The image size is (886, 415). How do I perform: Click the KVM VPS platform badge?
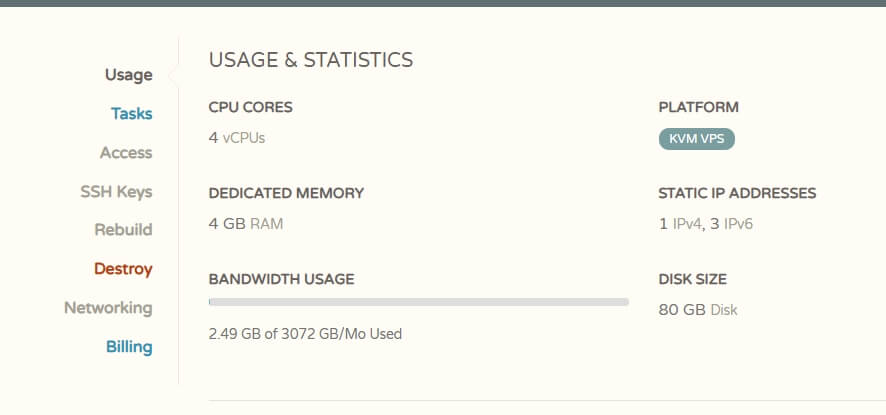(x=696, y=139)
